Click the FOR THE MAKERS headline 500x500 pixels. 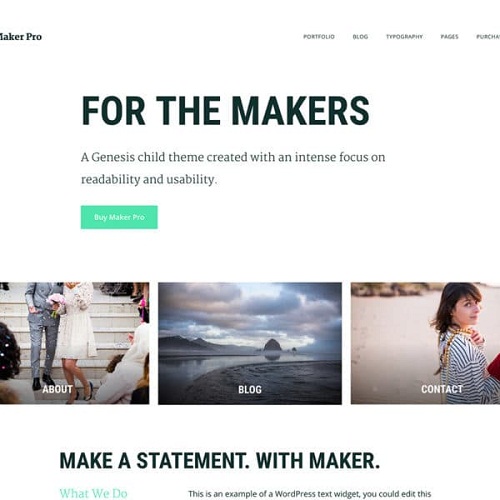(225, 111)
